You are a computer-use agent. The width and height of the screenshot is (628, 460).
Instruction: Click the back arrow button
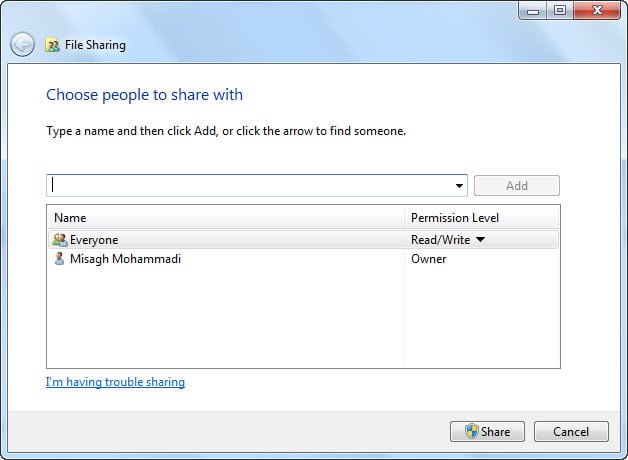click(x=22, y=45)
